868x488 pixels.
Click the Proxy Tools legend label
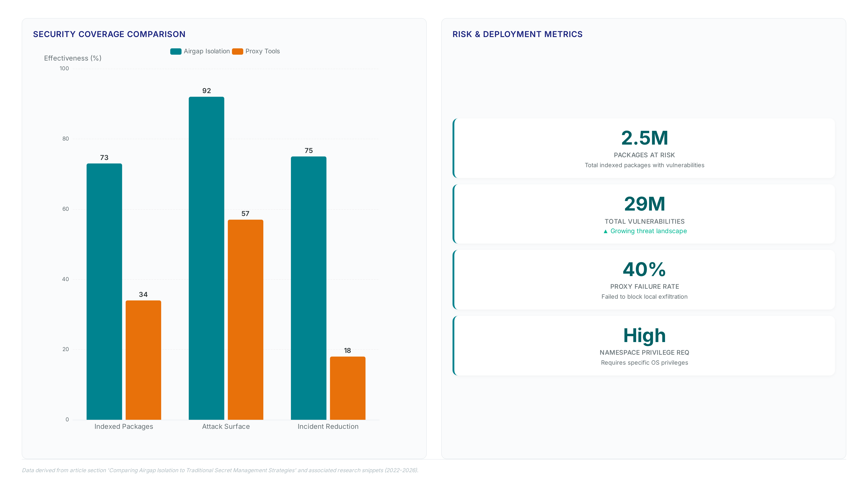[x=262, y=51]
